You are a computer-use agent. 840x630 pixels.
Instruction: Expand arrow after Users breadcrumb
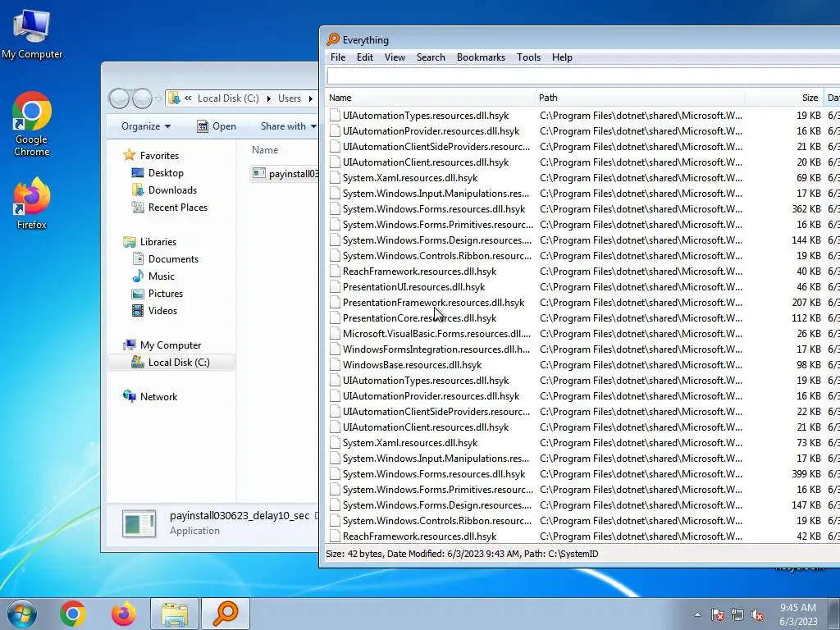[x=310, y=98]
